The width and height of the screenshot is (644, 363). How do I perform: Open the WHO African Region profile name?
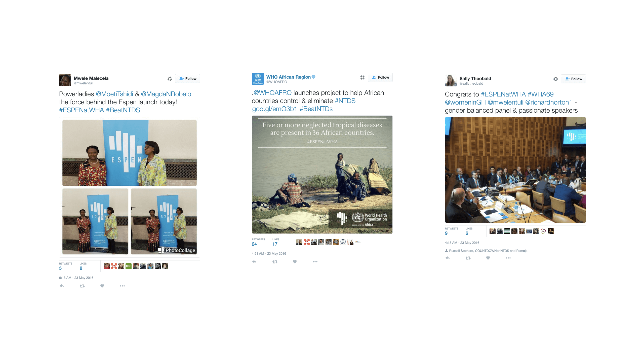(x=289, y=77)
